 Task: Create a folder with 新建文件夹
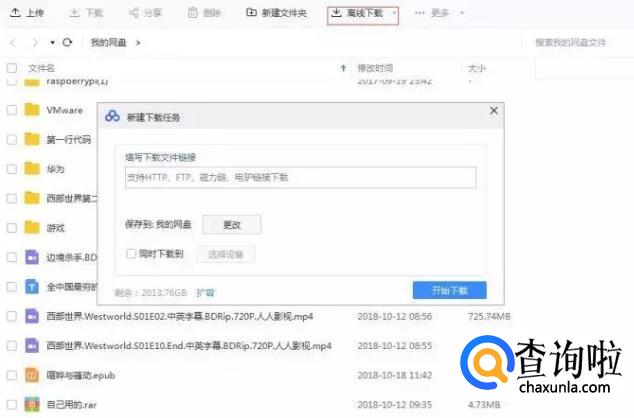pos(277,13)
